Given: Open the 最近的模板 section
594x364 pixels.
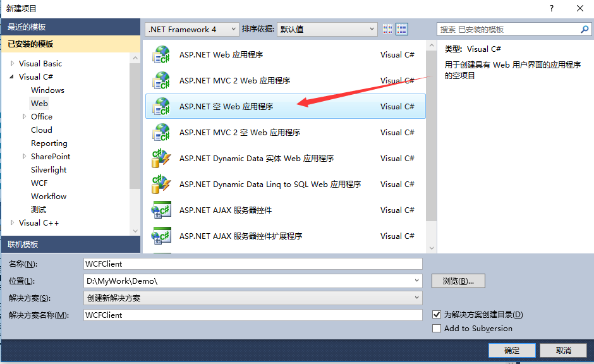Looking at the screenshot, I should [71, 27].
